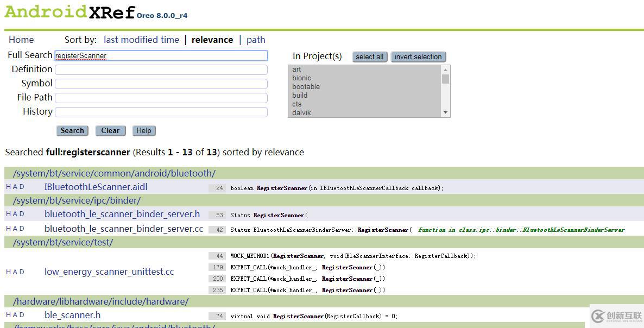Screen dimensions: 644x328
Task: Click the Clear button
Action: click(110, 130)
